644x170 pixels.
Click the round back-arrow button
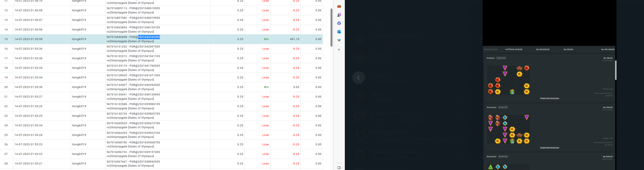click(358, 78)
